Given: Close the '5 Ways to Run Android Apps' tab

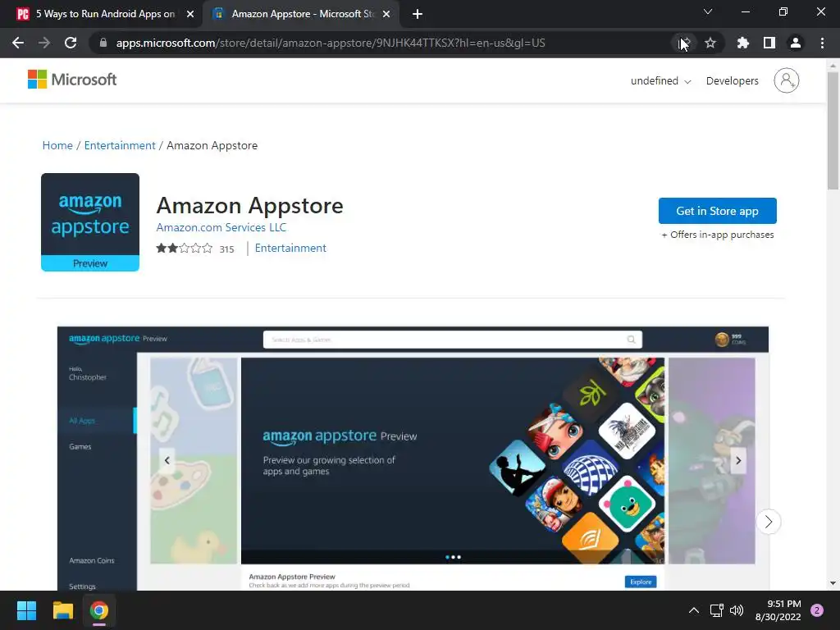Looking at the screenshot, I should click(x=190, y=14).
